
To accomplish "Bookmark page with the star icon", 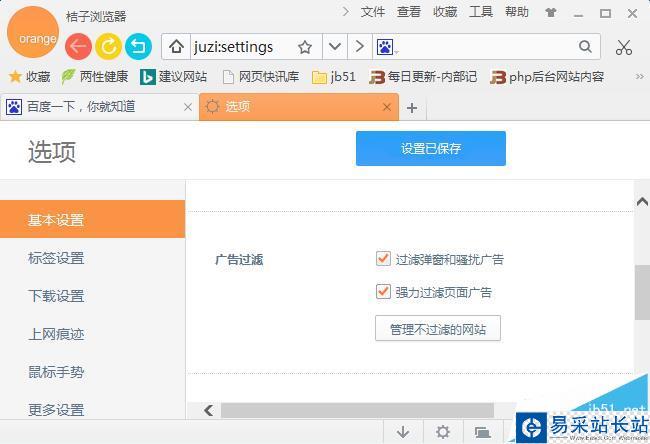I will (x=305, y=47).
